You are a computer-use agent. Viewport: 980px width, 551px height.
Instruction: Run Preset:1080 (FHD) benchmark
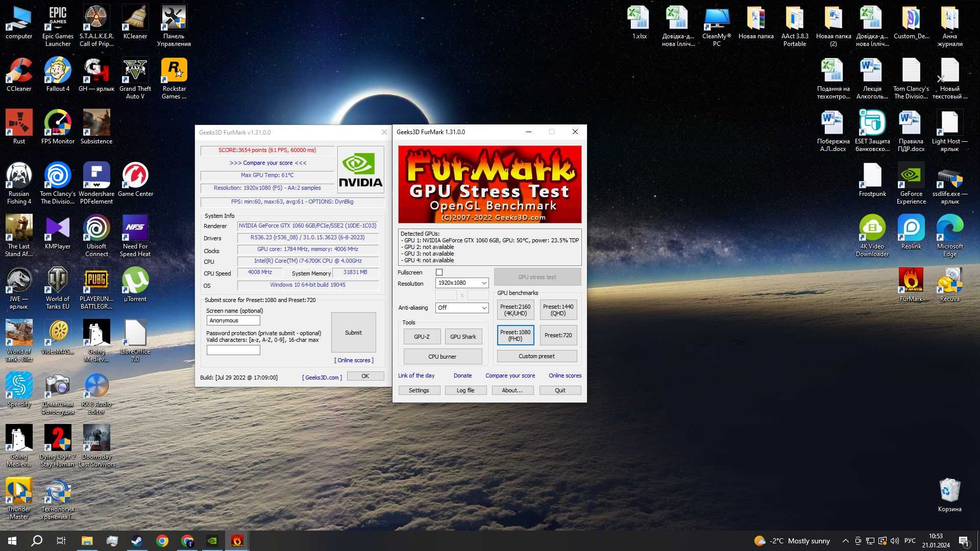coord(516,335)
